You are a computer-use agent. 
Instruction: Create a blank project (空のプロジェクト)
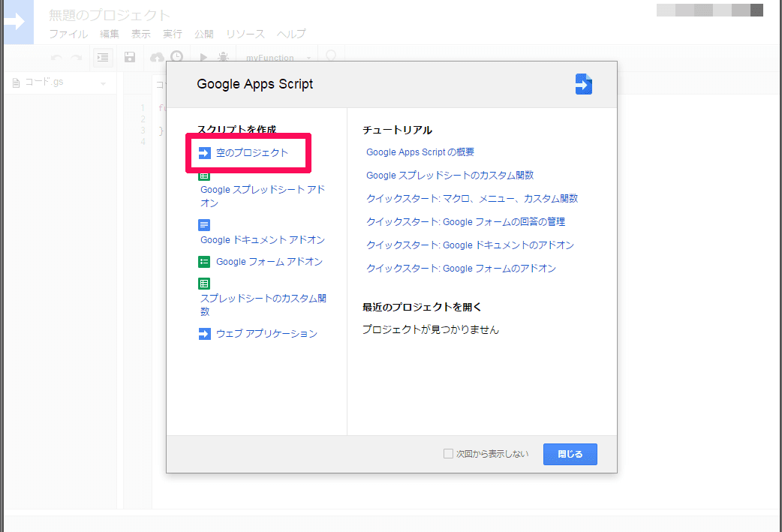tap(252, 152)
